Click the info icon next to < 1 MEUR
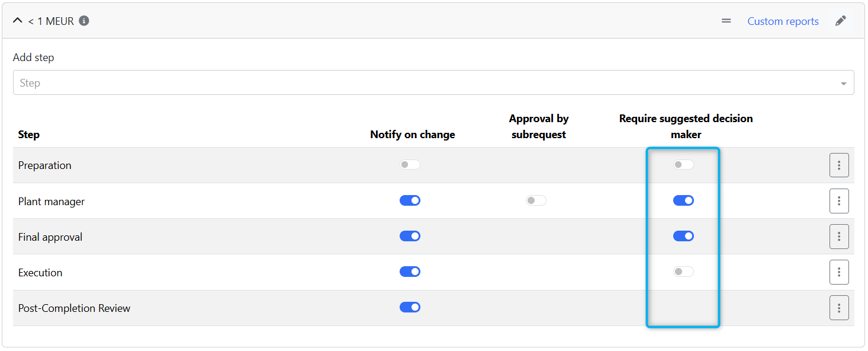 [84, 21]
